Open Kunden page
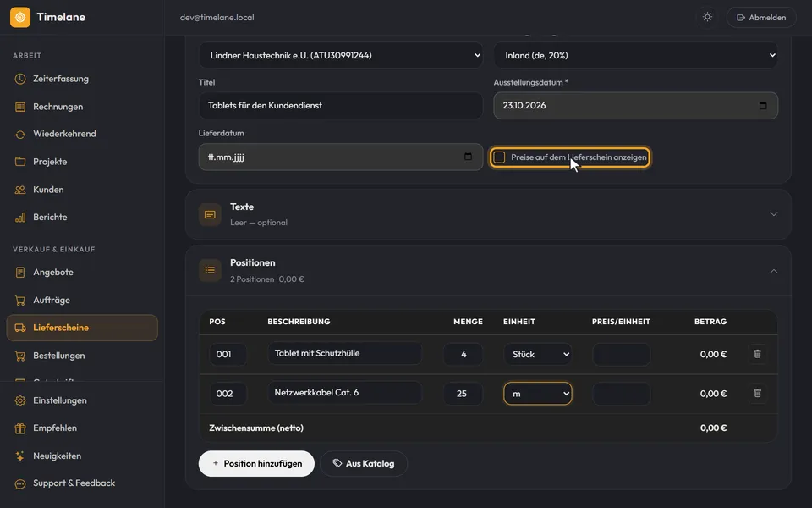The height and width of the screenshot is (508, 812). click(x=82, y=190)
